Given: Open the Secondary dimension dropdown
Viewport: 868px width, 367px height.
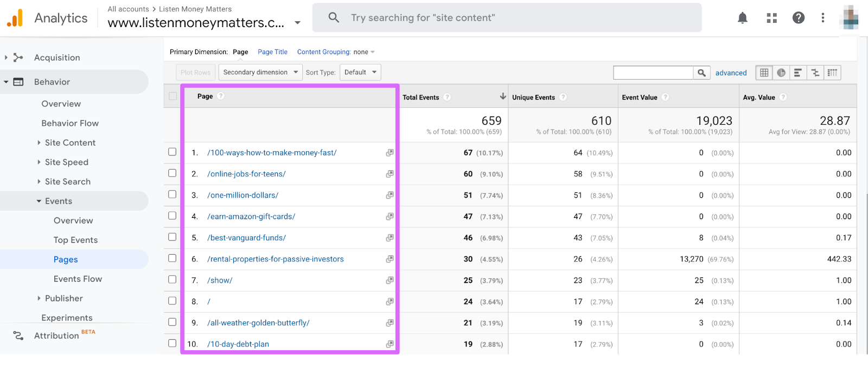Looking at the screenshot, I should (x=260, y=72).
